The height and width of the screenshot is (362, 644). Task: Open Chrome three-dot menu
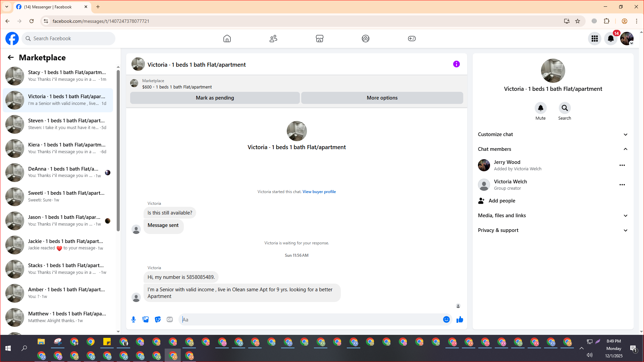tap(637, 21)
